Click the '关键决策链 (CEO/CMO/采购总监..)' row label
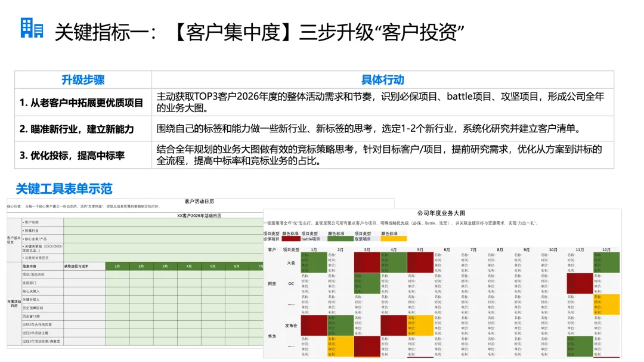The image size is (644, 362). coord(42,248)
